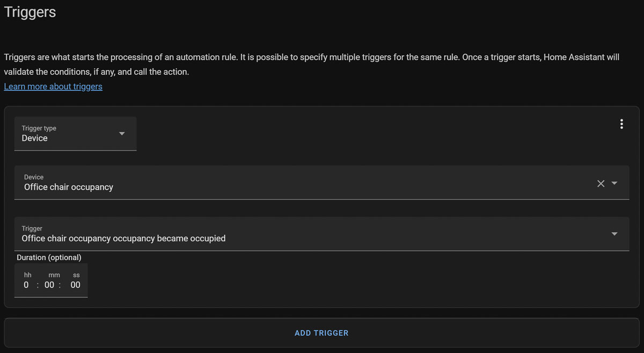Click the small 'Trigger type' field label
Image resolution: width=644 pixels, height=353 pixels.
(x=39, y=128)
